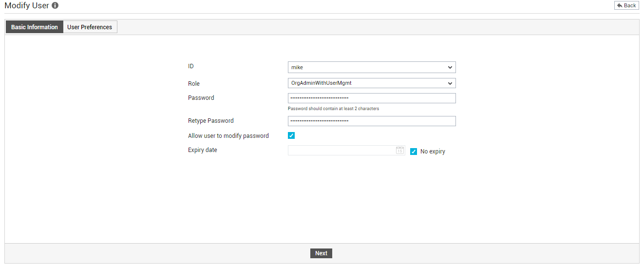644x267 pixels.
Task: Click the 'Retype Password' label
Action: point(211,121)
